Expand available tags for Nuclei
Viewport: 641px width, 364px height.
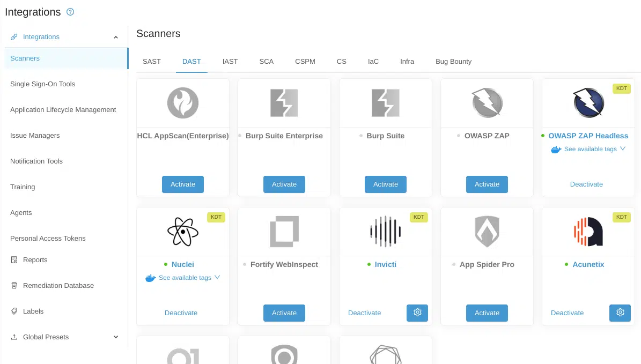pyautogui.click(x=217, y=277)
